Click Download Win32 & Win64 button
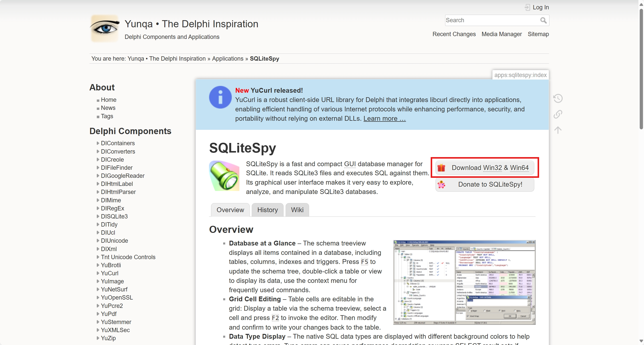 tap(485, 168)
